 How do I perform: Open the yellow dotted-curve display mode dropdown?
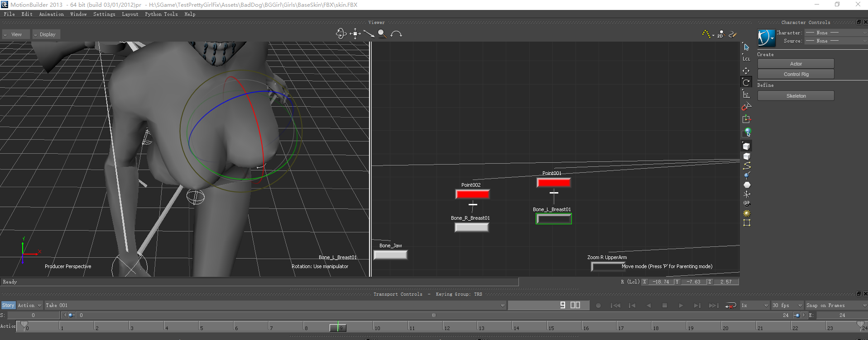pyautogui.click(x=708, y=34)
